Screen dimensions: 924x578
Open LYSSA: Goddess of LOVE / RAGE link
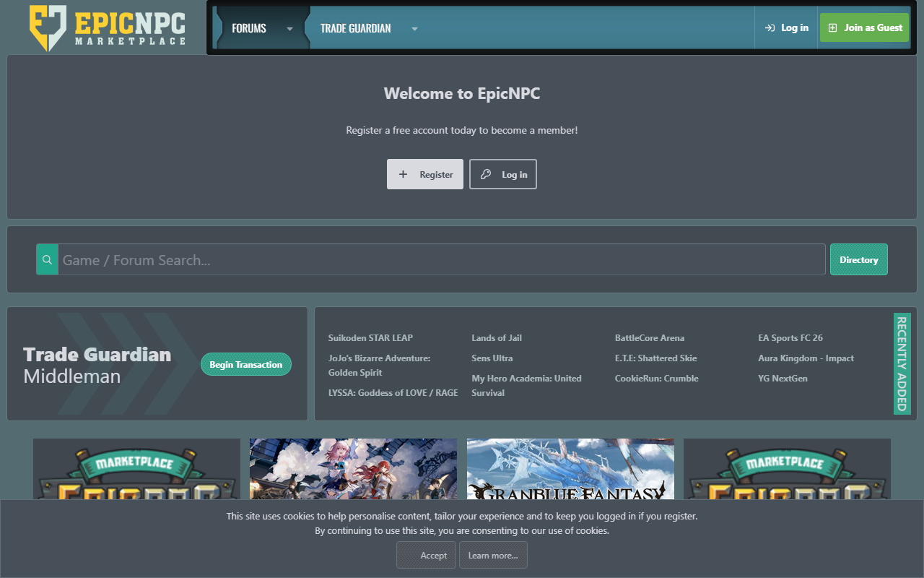click(x=393, y=393)
